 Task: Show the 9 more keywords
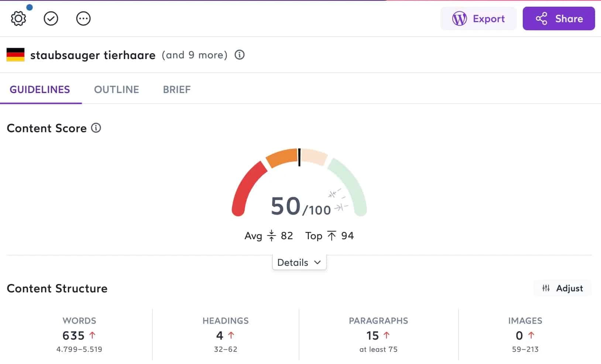click(x=195, y=55)
